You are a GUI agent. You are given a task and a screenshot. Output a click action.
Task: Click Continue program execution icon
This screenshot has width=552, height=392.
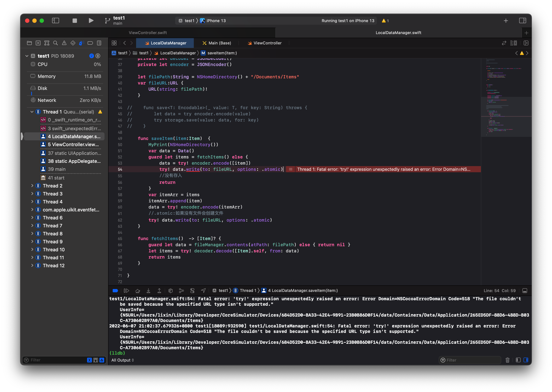126,291
